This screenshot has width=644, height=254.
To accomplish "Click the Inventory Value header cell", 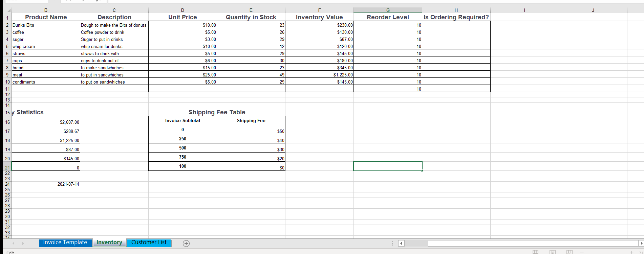I will pos(319,17).
